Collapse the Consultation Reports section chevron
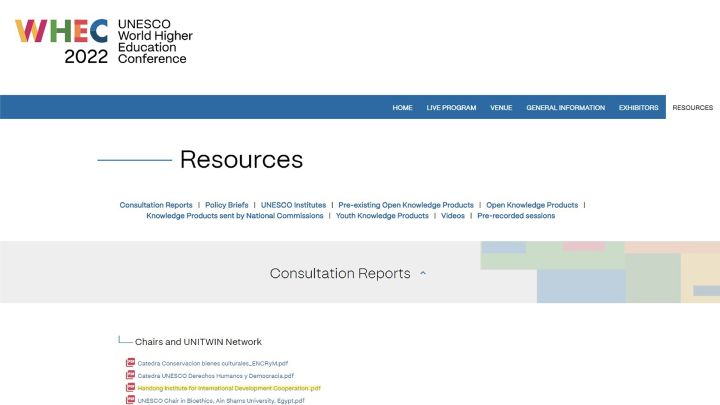The width and height of the screenshot is (720, 405). [423, 273]
